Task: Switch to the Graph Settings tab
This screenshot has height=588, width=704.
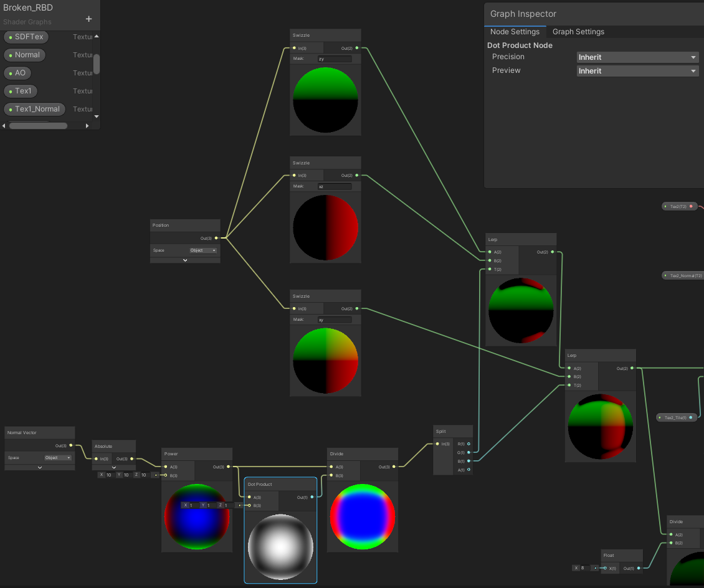Action: point(578,32)
